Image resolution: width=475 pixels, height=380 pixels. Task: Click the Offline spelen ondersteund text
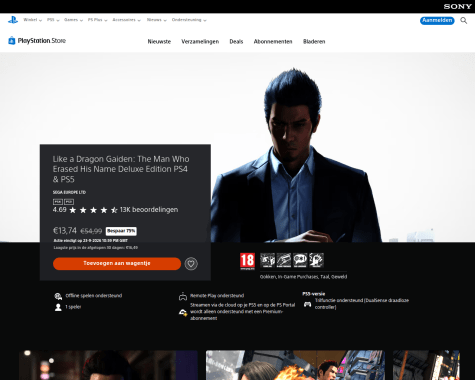click(x=94, y=296)
